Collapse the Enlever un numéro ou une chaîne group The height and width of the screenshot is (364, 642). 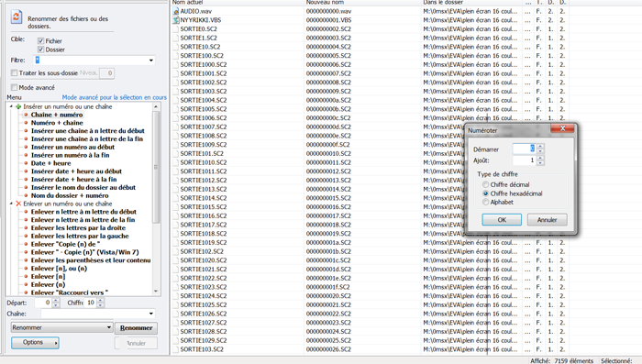(11, 204)
